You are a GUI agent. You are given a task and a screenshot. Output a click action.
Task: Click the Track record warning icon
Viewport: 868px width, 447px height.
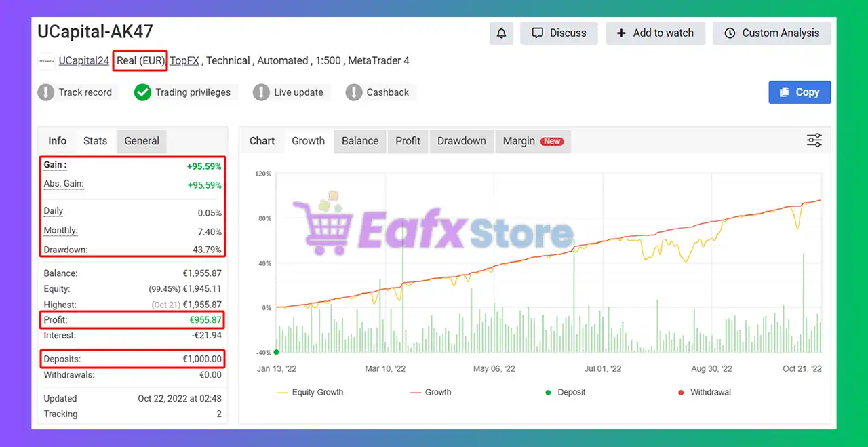pos(46,92)
